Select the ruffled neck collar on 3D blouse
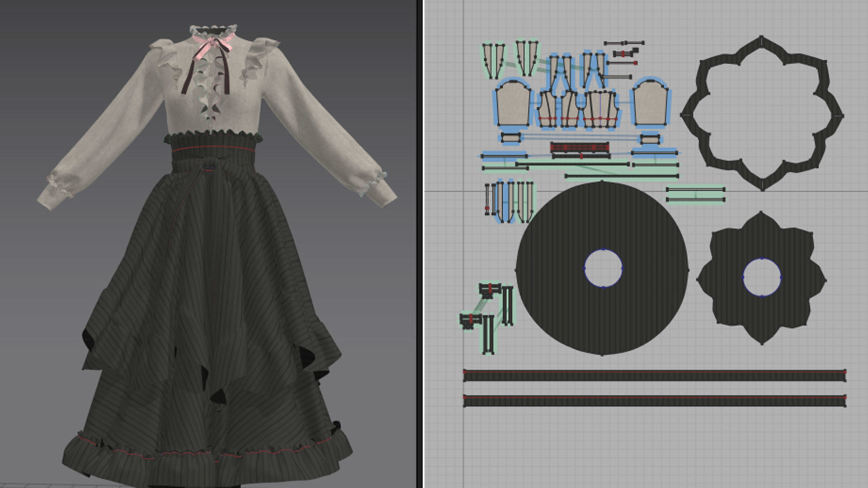Screen dimensions: 868x488 tap(212, 32)
